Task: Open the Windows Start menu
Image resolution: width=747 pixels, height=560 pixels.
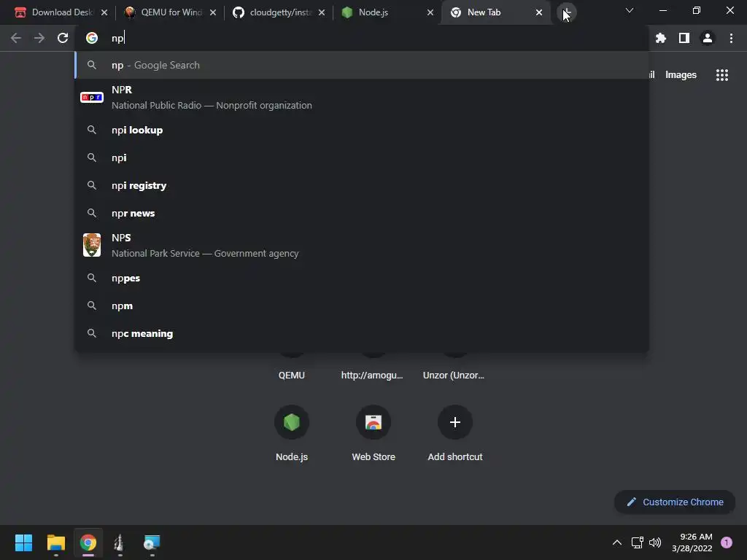Action: [23, 542]
